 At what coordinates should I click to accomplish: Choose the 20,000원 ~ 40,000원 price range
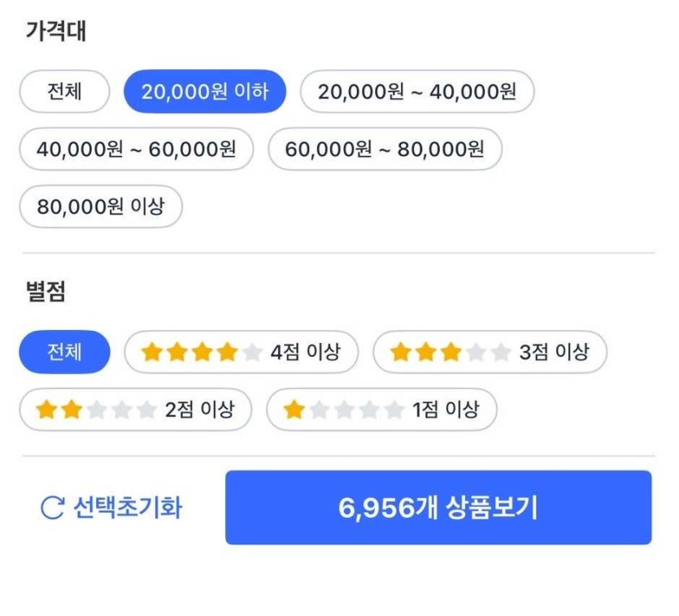pos(417,91)
